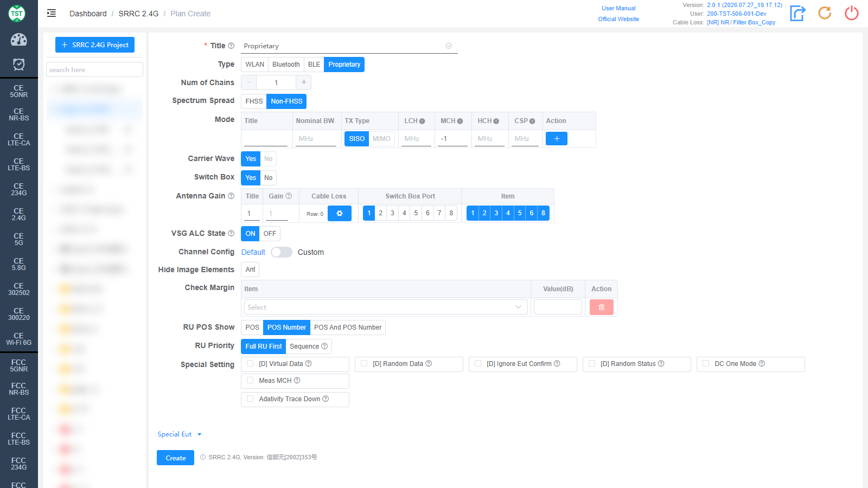The height and width of the screenshot is (488, 868).
Task: Click the VSG ALC State help icon
Action: pyautogui.click(x=231, y=234)
